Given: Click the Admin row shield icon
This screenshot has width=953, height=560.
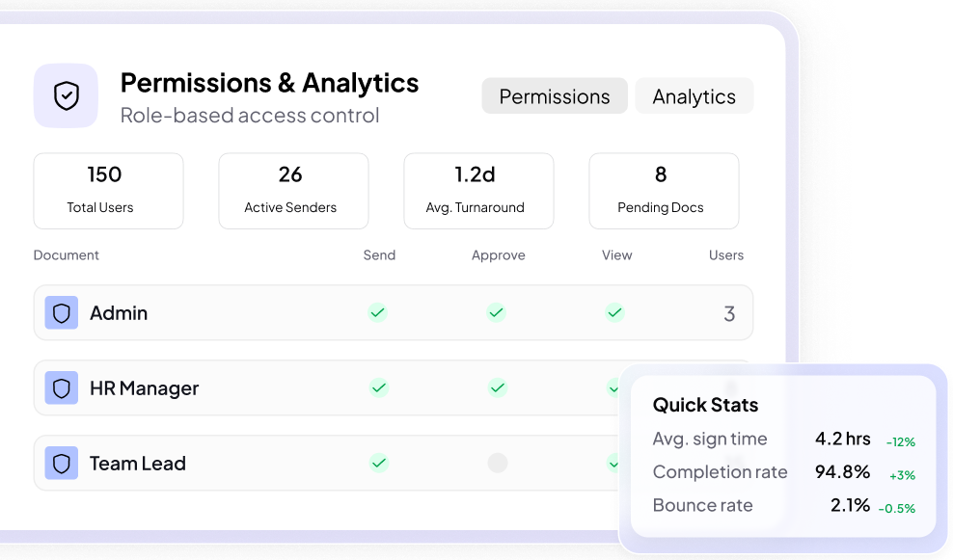Looking at the screenshot, I should tap(62, 313).
